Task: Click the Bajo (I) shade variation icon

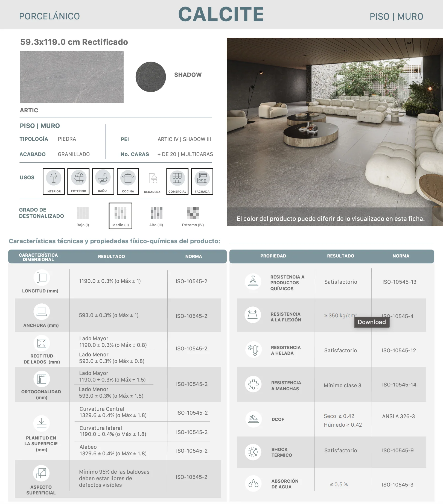Action: (x=83, y=213)
